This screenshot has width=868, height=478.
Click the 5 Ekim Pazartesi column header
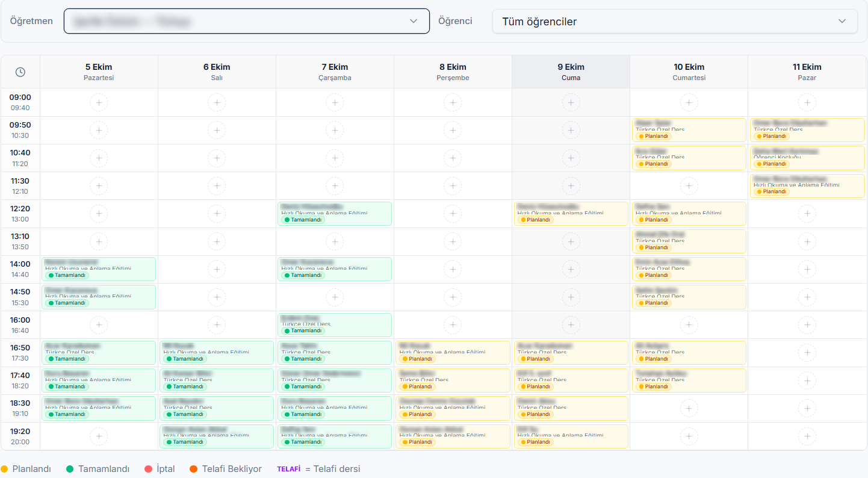click(x=99, y=72)
